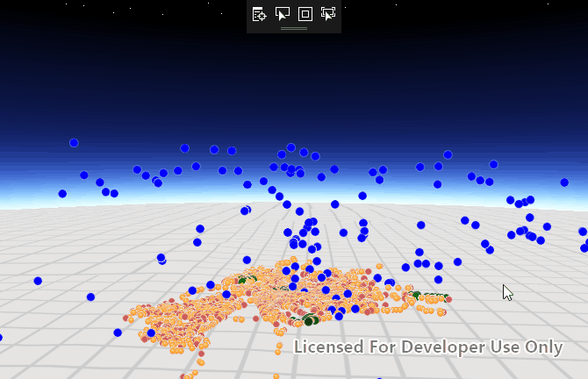This screenshot has height=379, width=588.
Task: Enable Track Focused Element icon
Action: pos(328,14)
